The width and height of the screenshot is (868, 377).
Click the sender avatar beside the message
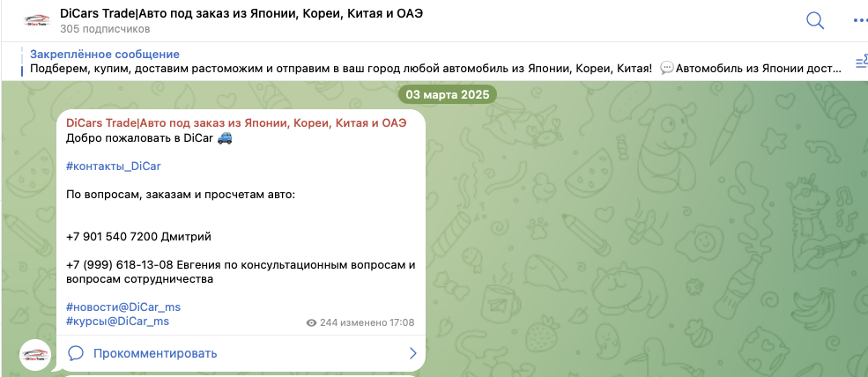click(x=37, y=354)
